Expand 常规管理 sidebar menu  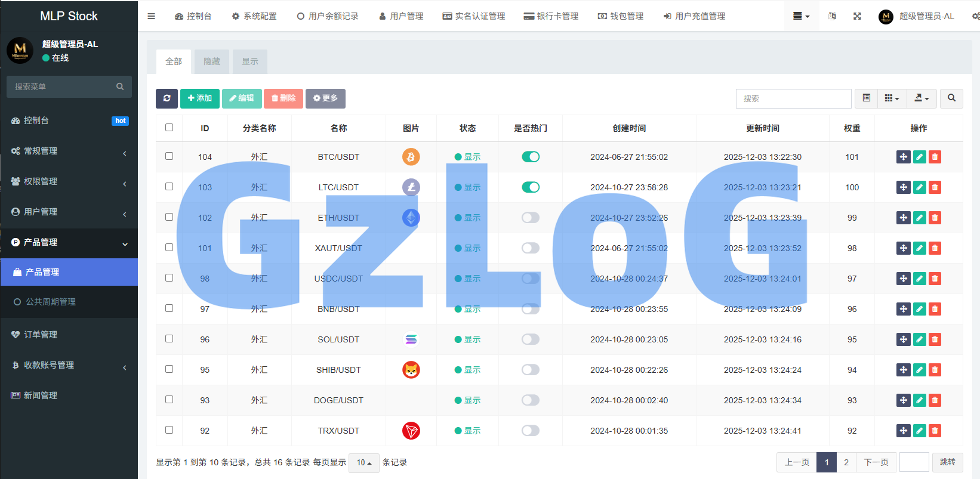pos(69,151)
